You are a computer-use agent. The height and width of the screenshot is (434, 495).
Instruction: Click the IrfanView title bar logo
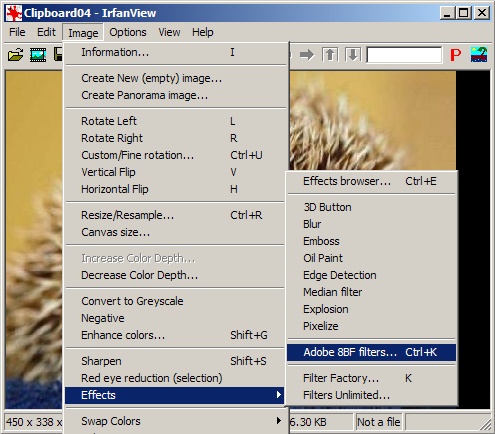[x=14, y=13]
